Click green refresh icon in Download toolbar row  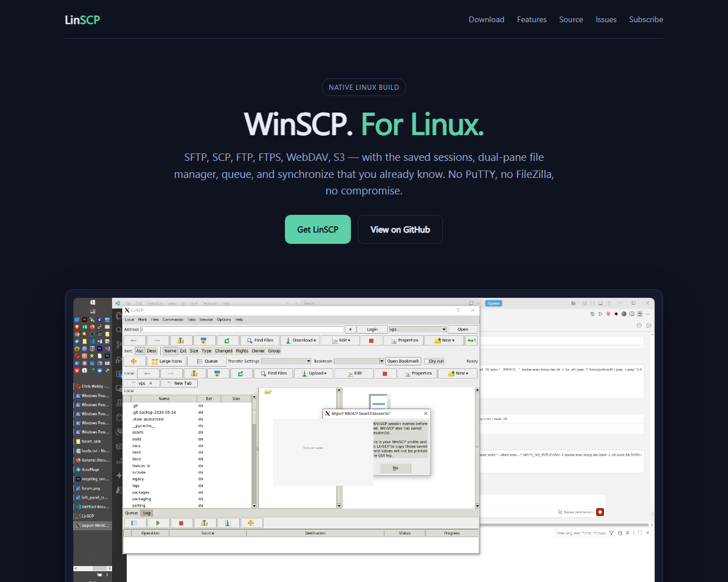pyautogui.click(x=227, y=340)
